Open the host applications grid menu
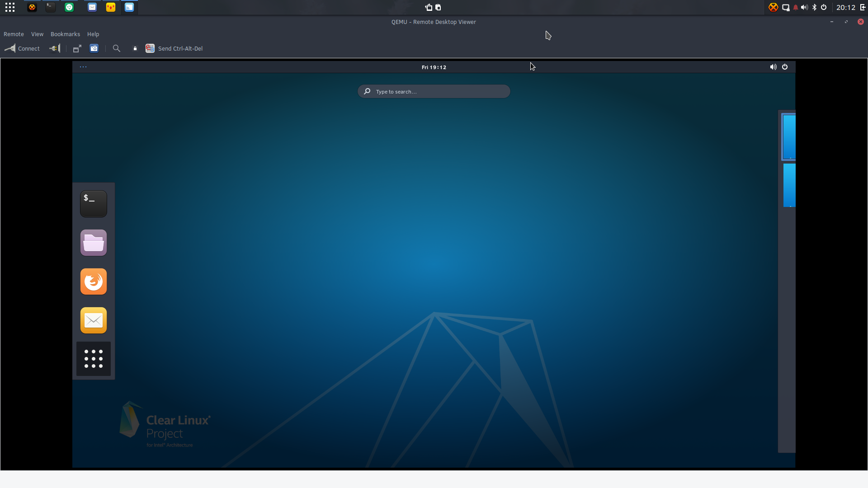The width and height of the screenshot is (868, 488). 10,7
